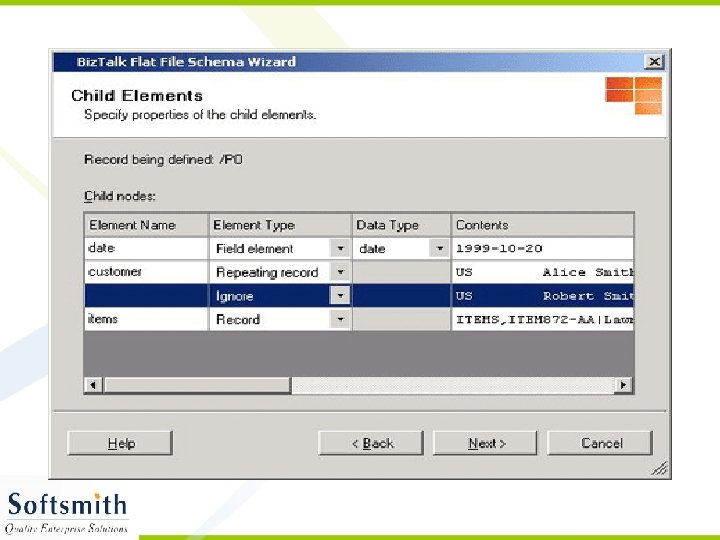Click the 'date' data type value
Viewport: 720px width, 540px height.
click(x=372, y=248)
